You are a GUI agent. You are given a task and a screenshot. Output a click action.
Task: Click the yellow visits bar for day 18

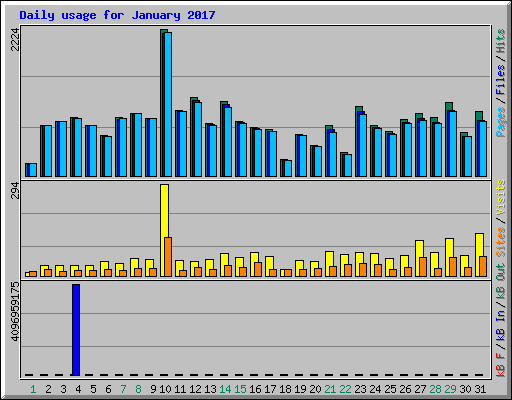tap(282, 273)
